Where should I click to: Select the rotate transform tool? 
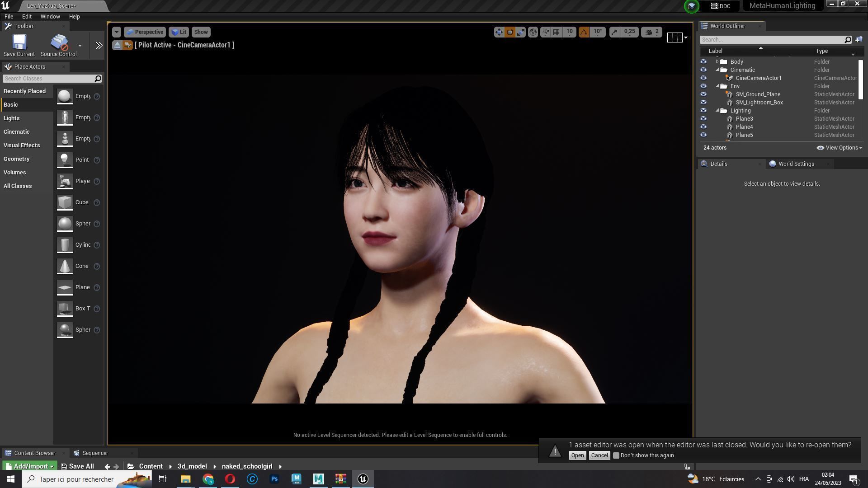(510, 32)
